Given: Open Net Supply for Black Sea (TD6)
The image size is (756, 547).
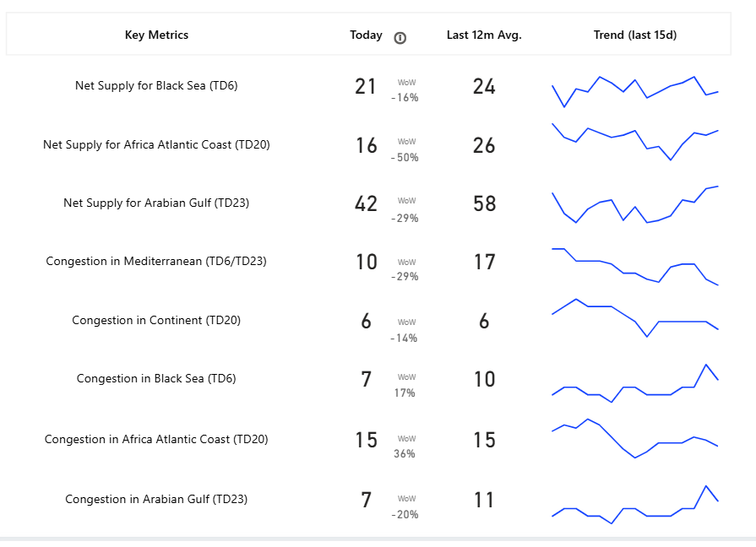Looking at the screenshot, I should tap(156, 86).
